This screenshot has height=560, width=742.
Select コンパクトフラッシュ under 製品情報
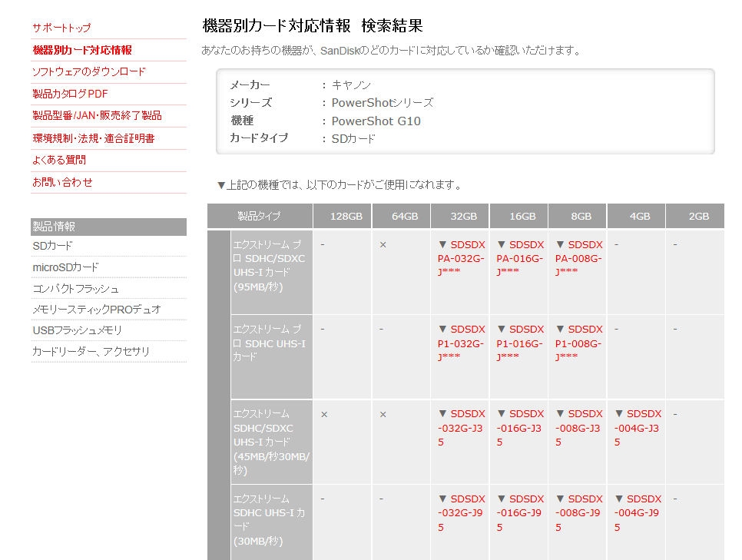click(x=76, y=289)
